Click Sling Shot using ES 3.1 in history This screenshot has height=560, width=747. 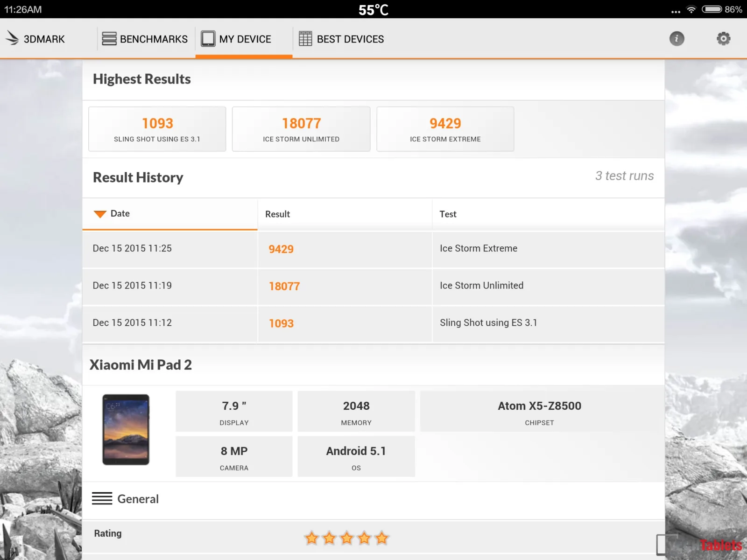[x=488, y=323]
